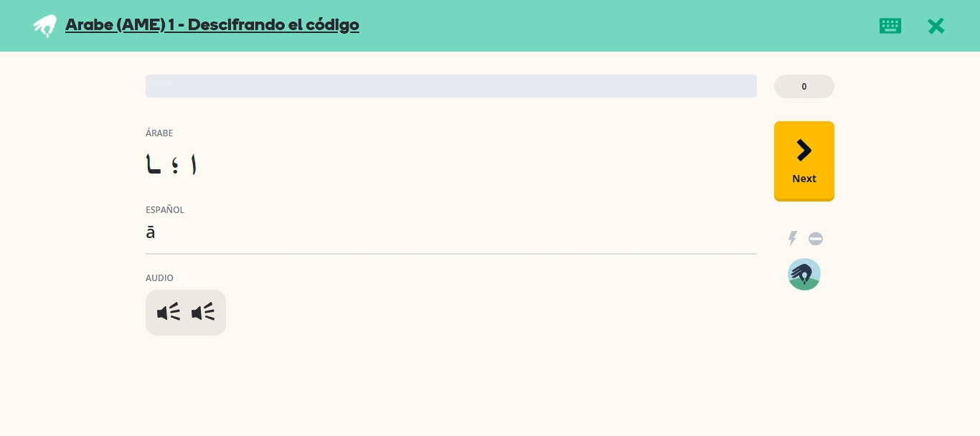This screenshot has width=980, height=436.
Task: Open the round mem avatar thumbnail
Action: pos(804,275)
